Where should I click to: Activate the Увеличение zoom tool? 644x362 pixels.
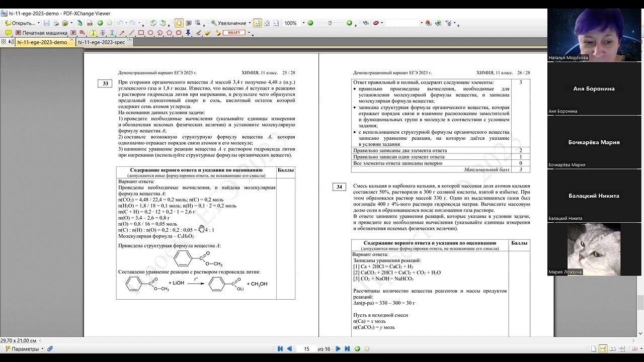[228, 23]
